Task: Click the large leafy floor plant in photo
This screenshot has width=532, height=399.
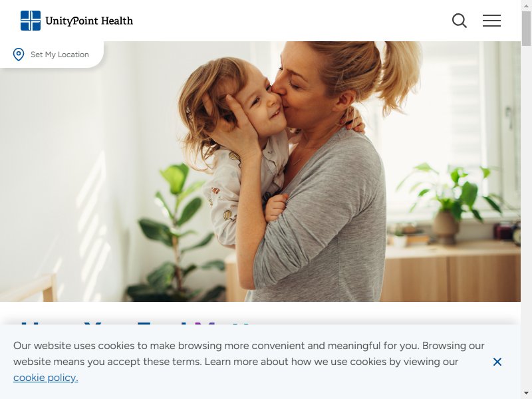Action: 176,234
